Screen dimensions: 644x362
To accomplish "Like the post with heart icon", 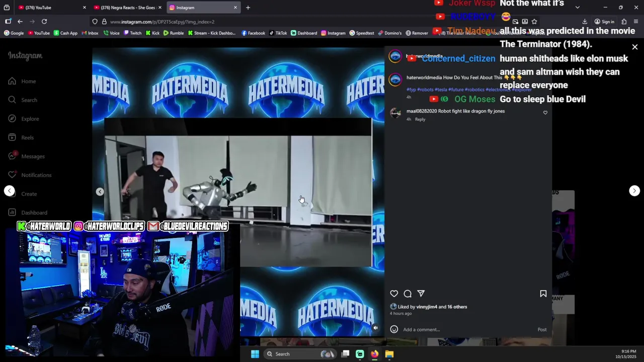I will pyautogui.click(x=394, y=294).
